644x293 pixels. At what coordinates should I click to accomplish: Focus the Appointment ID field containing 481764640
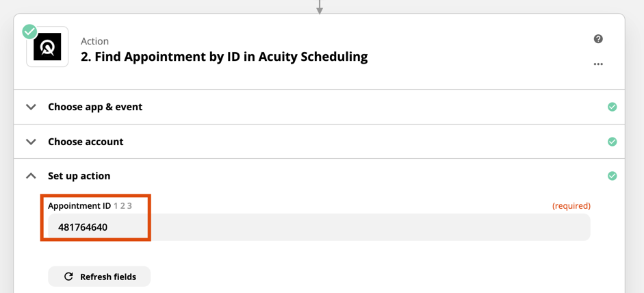(x=319, y=227)
